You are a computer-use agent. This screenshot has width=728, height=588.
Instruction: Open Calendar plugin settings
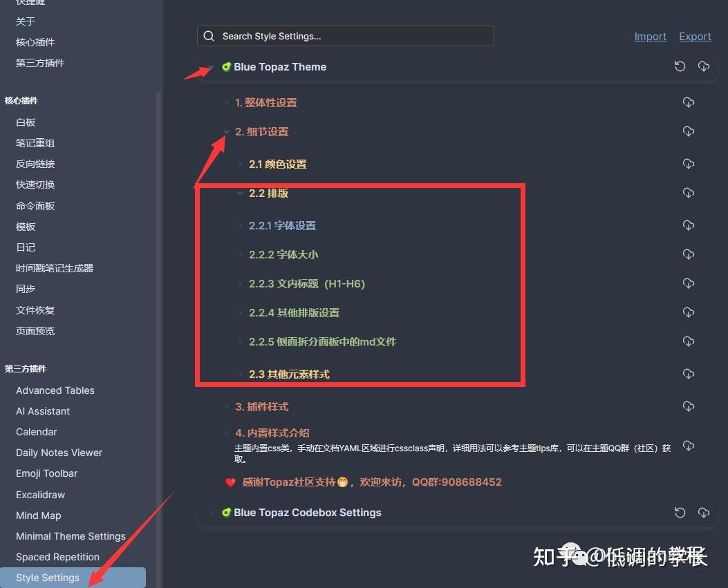click(36, 432)
